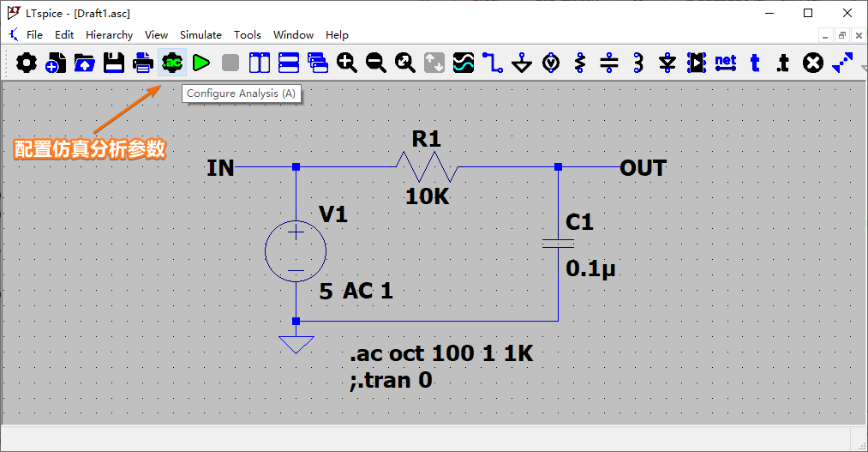Click the OUT net label

pos(643,168)
